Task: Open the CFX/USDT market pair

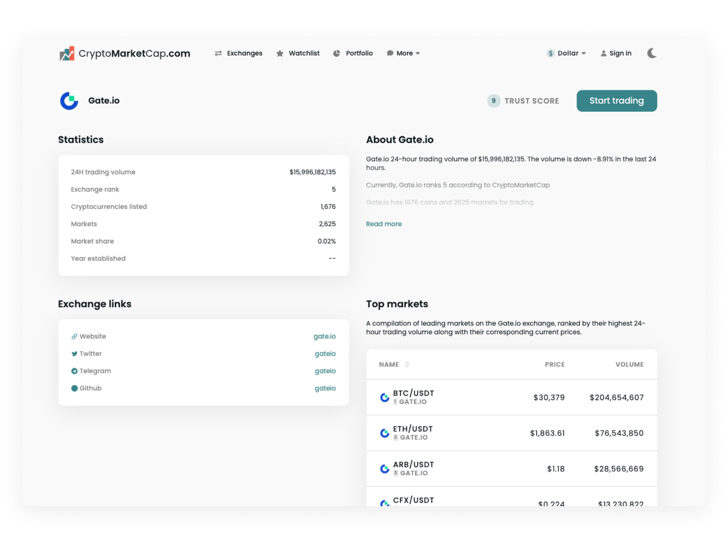Action: (413, 500)
